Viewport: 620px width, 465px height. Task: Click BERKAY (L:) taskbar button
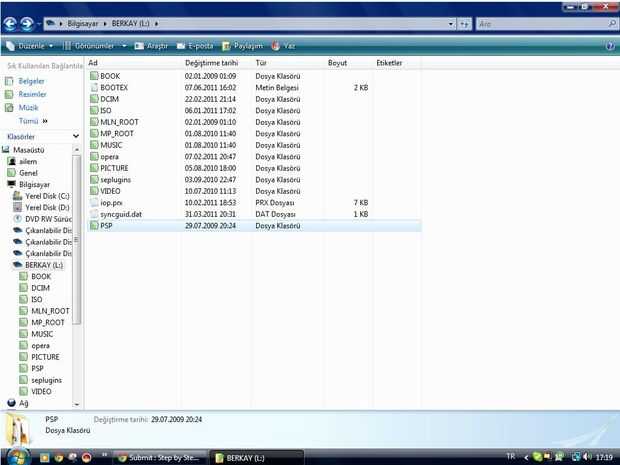[257, 457]
